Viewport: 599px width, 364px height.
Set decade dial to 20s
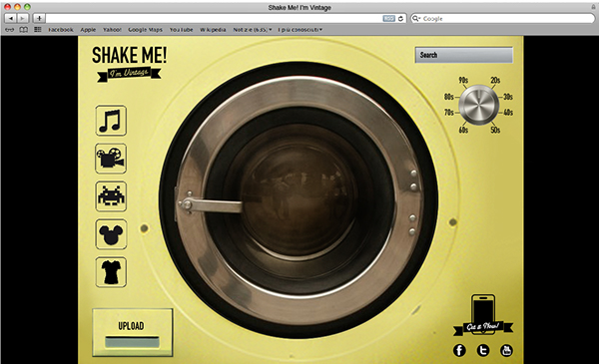click(495, 80)
